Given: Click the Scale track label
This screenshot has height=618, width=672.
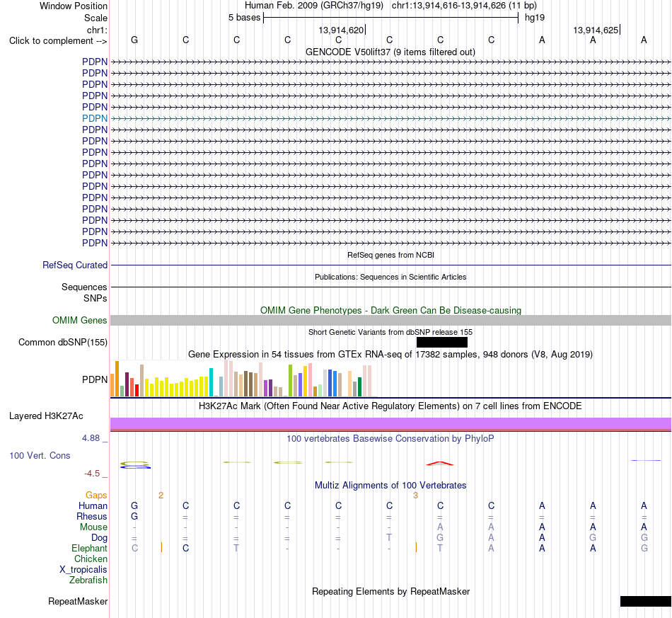Looking at the screenshot, I should (x=95, y=18).
